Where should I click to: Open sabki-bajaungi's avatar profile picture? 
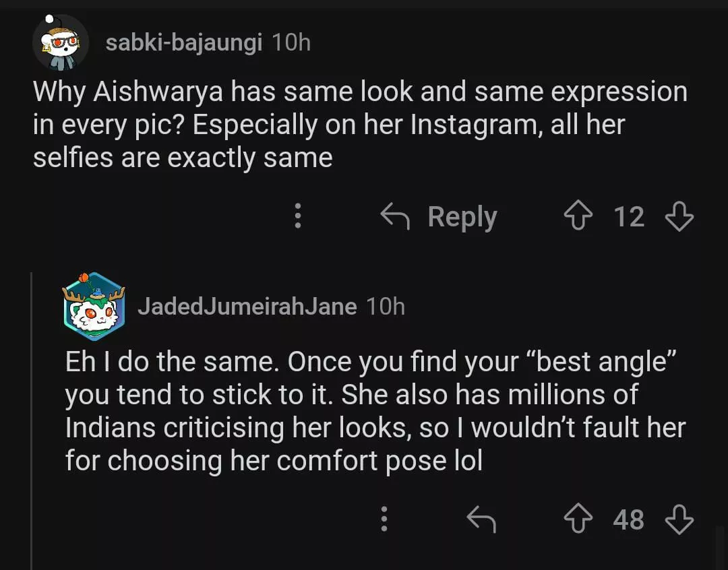pyautogui.click(x=61, y=42)
